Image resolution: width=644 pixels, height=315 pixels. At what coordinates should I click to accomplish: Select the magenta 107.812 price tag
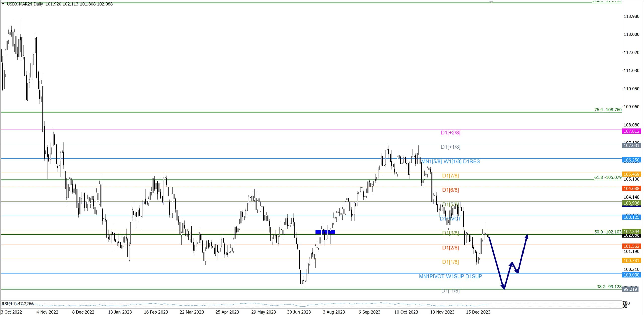631,131
